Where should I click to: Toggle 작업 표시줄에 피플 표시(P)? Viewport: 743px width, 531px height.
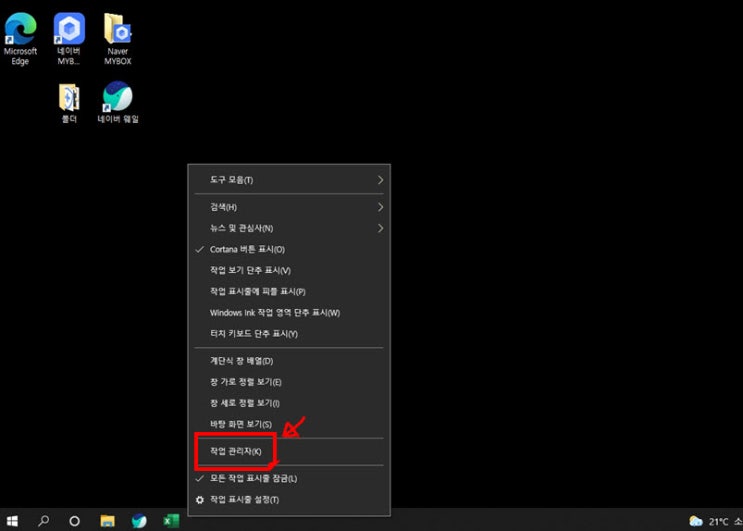coord(289,291)
